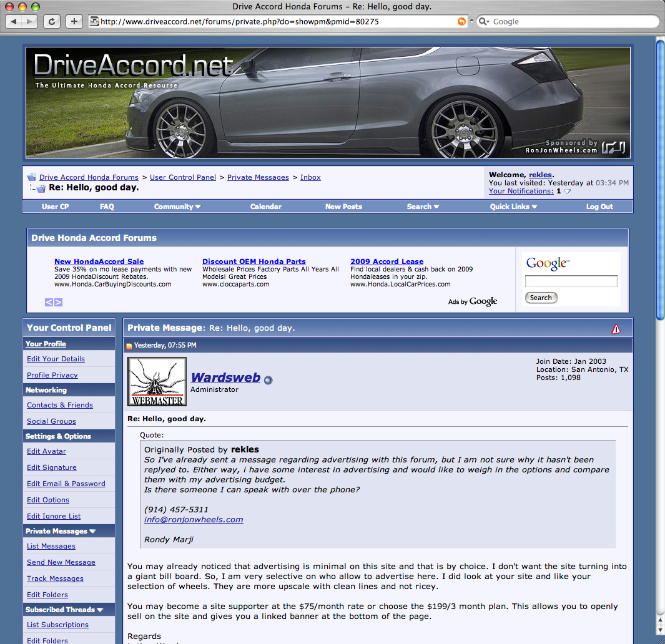This screenshot has height=644, width=665.
Task: Open New Posts in navbar
Action: (x=343, y=207)
